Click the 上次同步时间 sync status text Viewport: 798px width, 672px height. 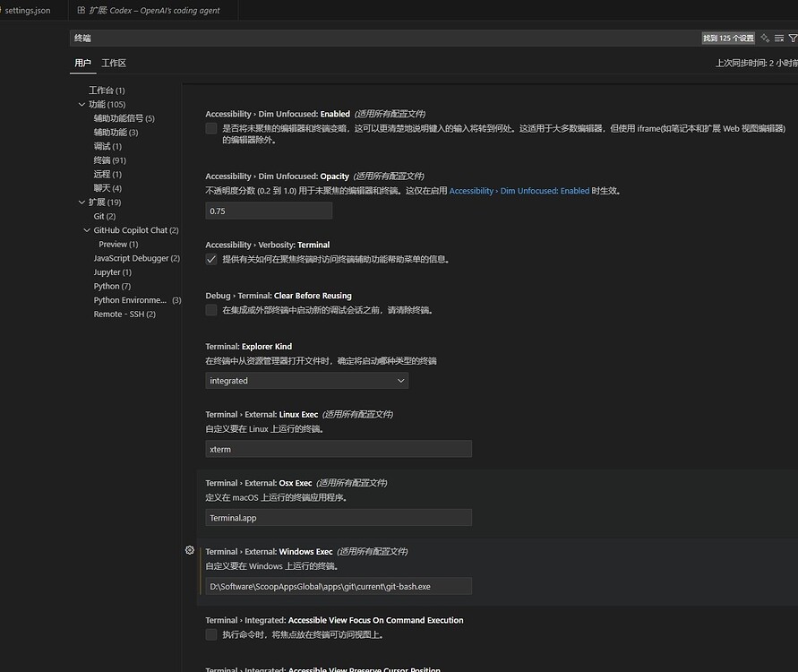(756, 63)
